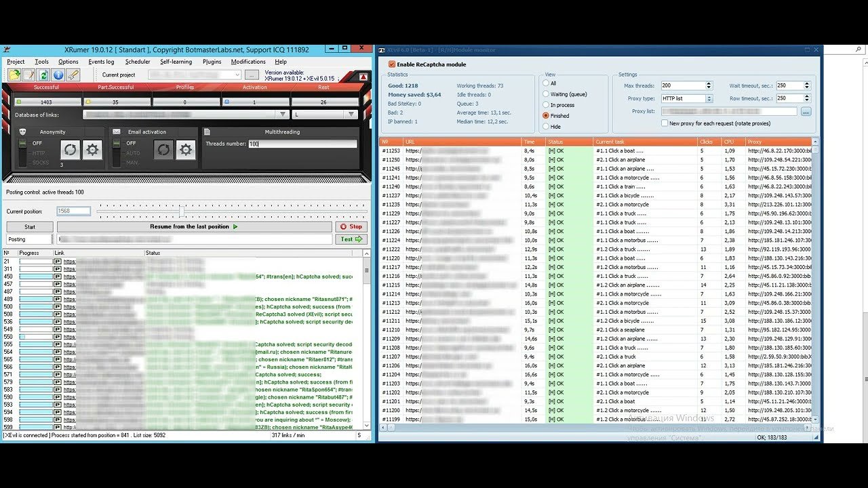Viewport: 868px width, 488px height.
Task: Select Waiting (queue) view option
Action: click(546, 94)
